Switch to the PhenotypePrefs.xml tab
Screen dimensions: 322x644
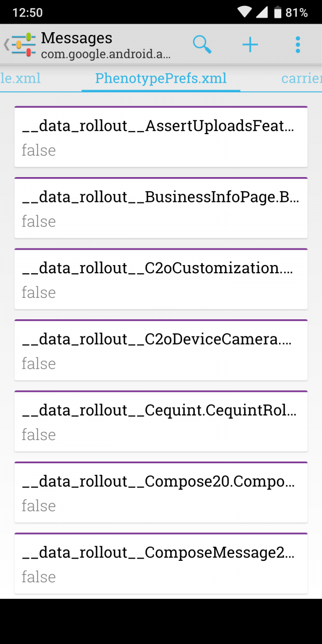pyautogui.click(x=160, y=78)
